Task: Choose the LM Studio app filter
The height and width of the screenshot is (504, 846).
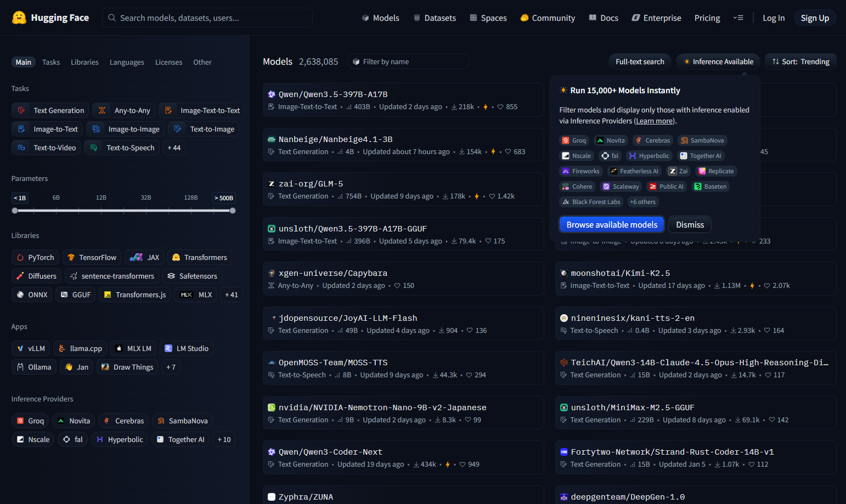Action: point(187,348)
